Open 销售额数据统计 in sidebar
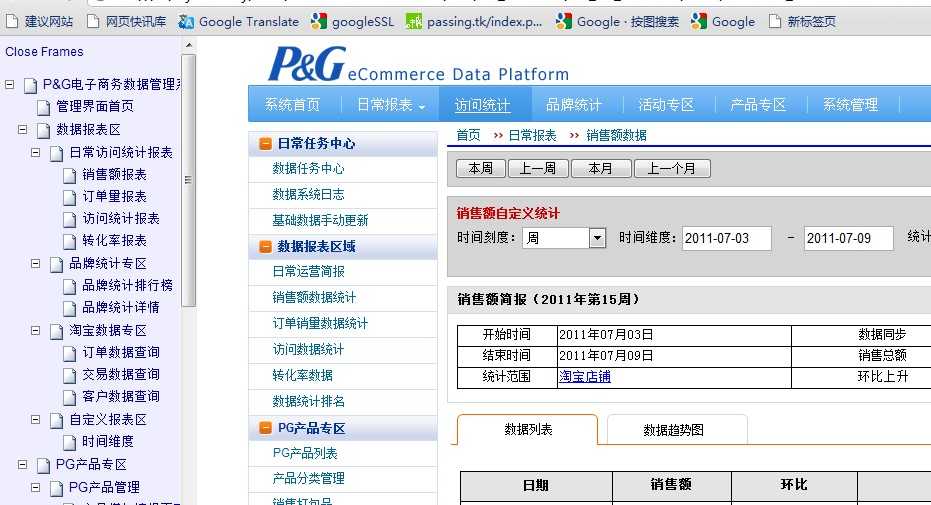 pos(314,297)
